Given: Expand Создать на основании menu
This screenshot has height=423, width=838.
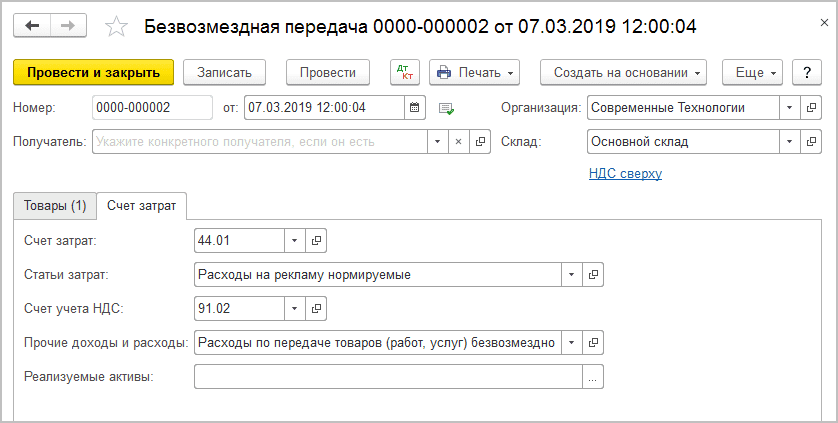Looking at the screenshot, I should tap(623, 72).
